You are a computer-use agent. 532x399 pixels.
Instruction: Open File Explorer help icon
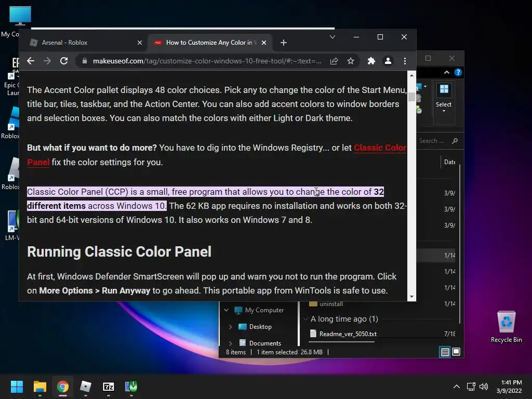click(458, 72)
